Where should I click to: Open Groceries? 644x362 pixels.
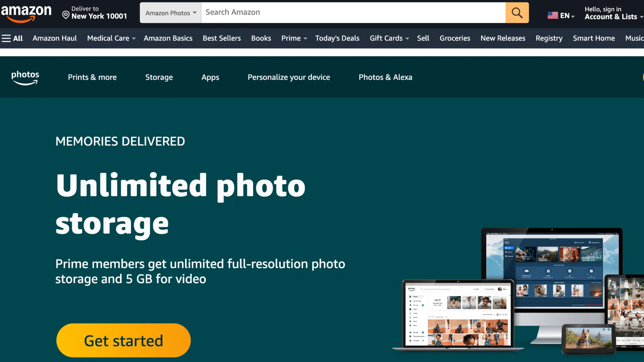455,38
